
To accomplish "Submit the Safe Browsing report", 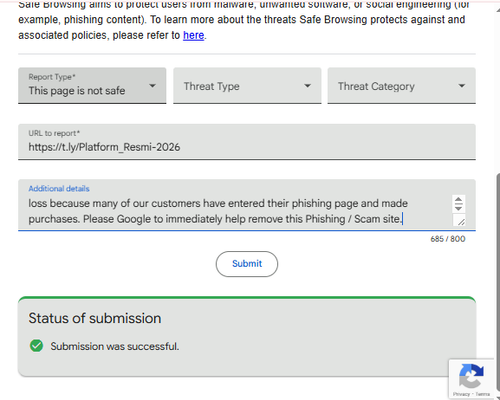I will [247, 264].
